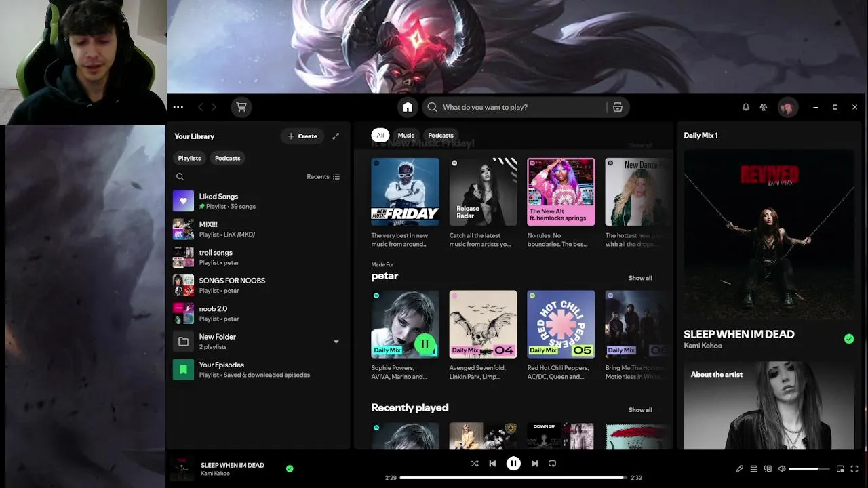Open Your Episodes

258,369
